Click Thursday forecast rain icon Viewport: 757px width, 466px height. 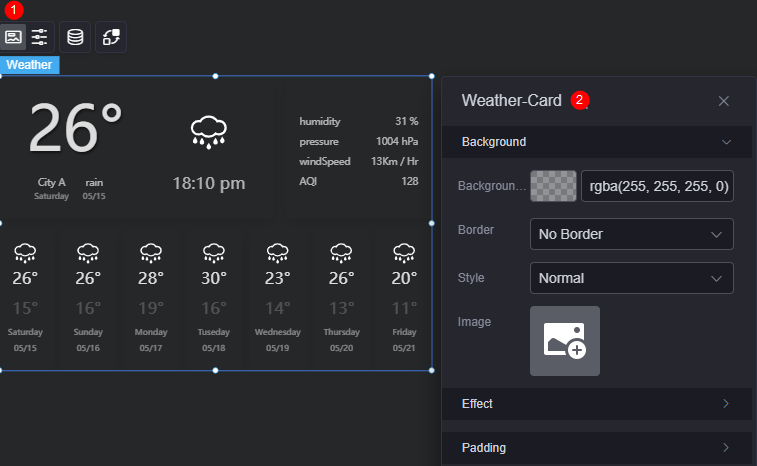tap(341, 253)
